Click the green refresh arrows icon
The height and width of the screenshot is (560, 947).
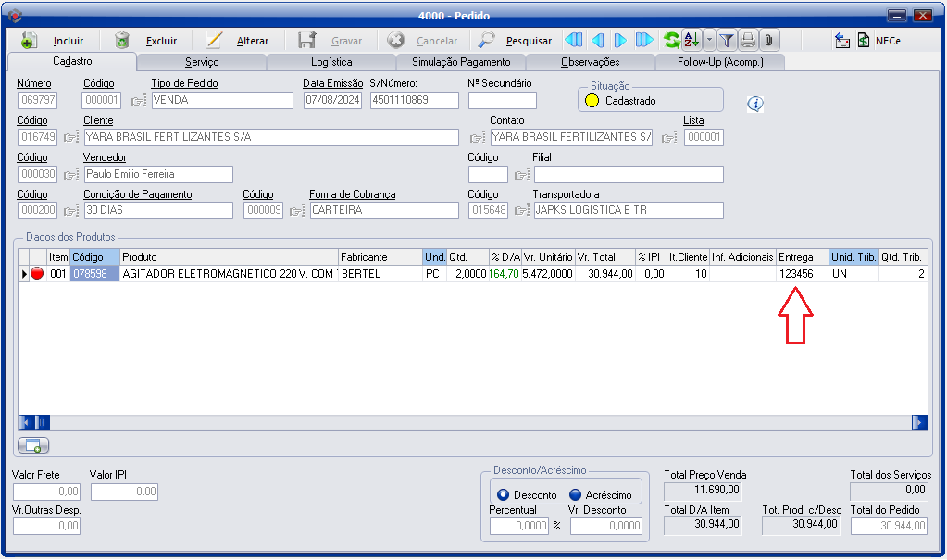pyautogui.click(x=671, y=41)
